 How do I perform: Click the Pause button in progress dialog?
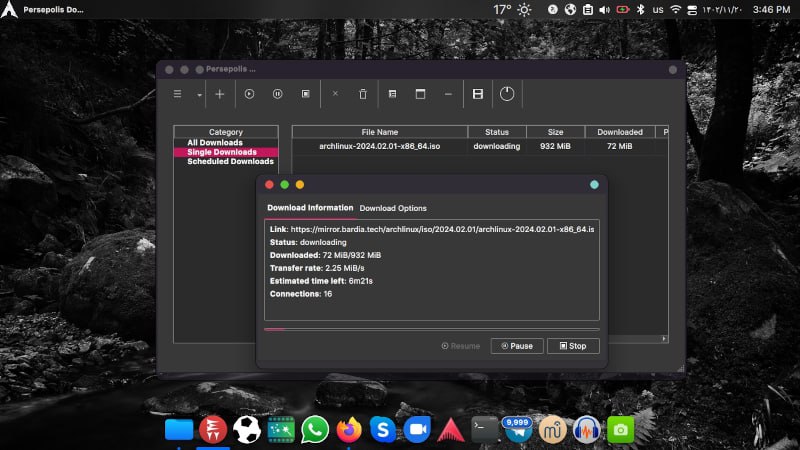click(x=517, y=346)
